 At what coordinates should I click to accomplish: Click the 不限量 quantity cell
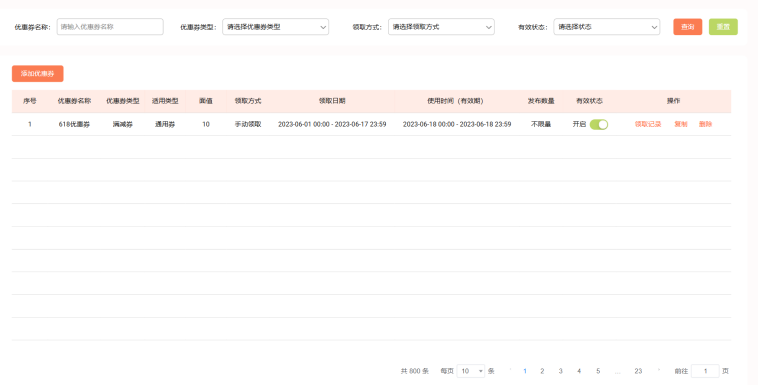coord(541,124)
